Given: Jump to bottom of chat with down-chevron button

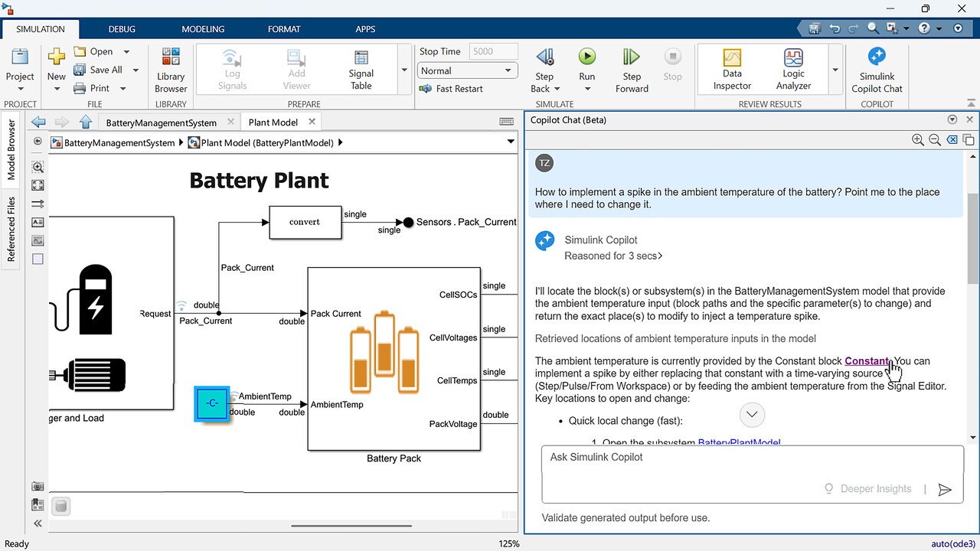Looking at the screenshot, I should pos(752,414).
